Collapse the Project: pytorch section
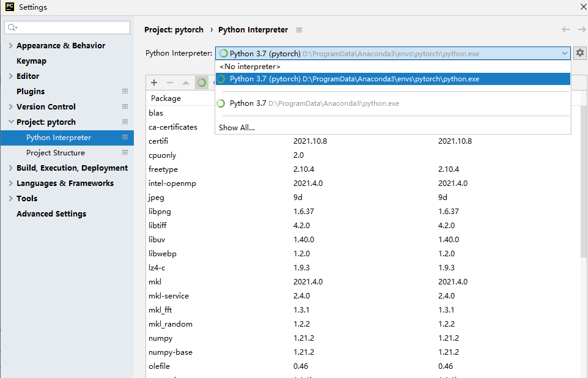The height and width of the screenshot is (378, 588). [x=11, y=122]
